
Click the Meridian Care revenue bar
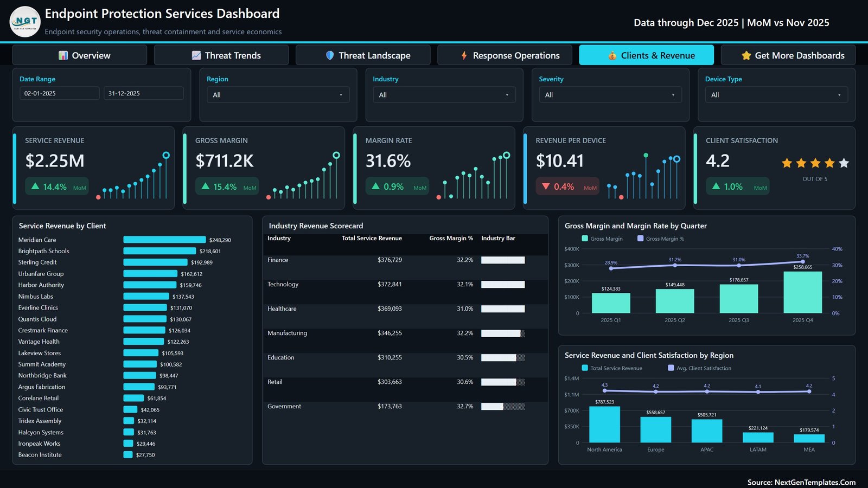164,240
